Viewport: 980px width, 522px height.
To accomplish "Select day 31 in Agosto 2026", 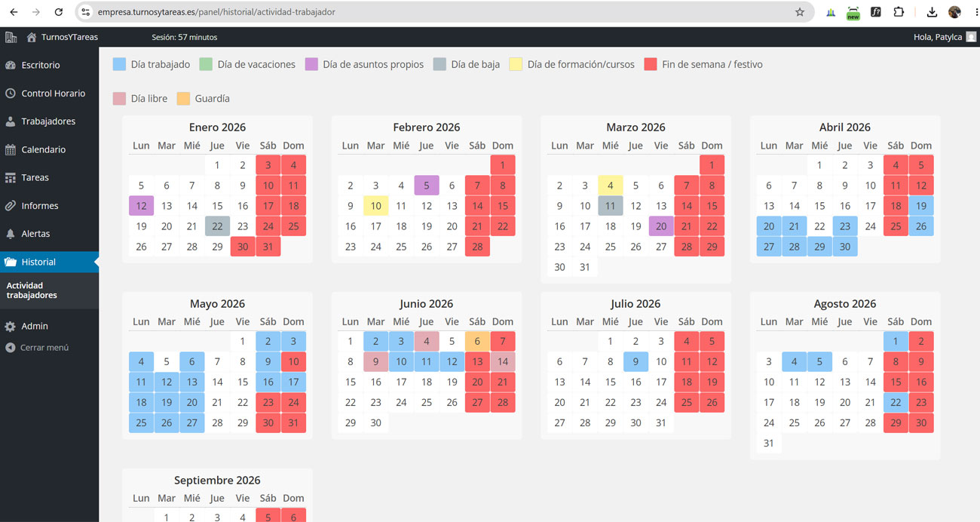I will 769,444.
